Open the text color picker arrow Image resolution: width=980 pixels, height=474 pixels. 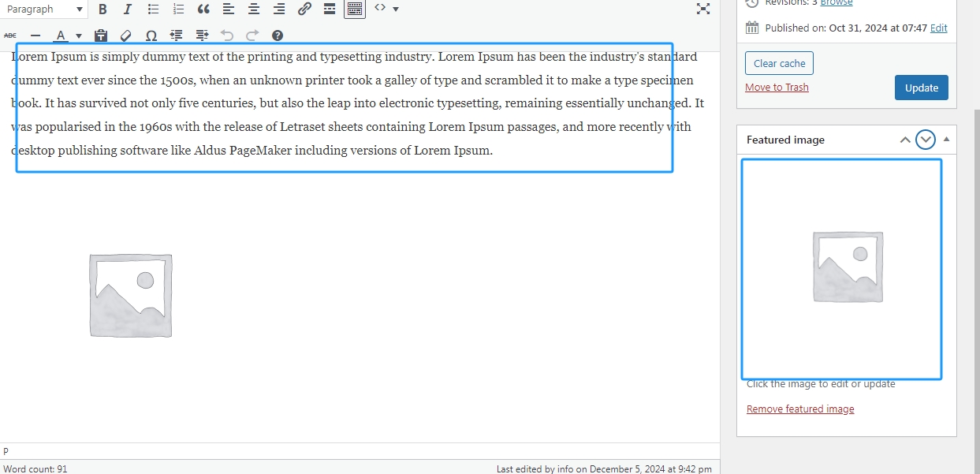coord(79,35)
